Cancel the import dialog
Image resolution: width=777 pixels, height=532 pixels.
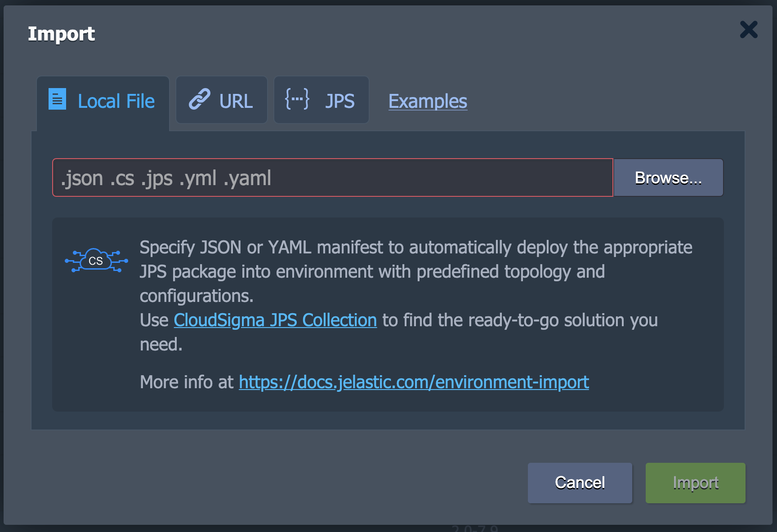point(580,483)
